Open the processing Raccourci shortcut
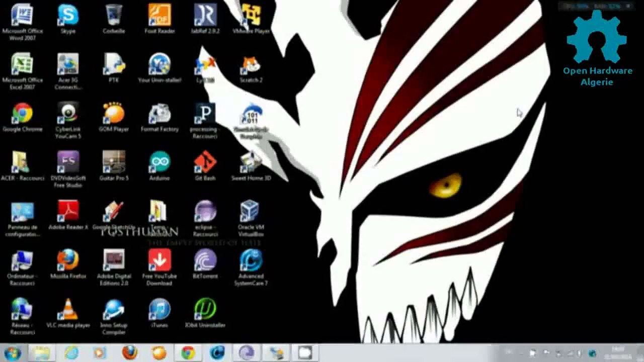644x362 pixels. tap(205, 120)
